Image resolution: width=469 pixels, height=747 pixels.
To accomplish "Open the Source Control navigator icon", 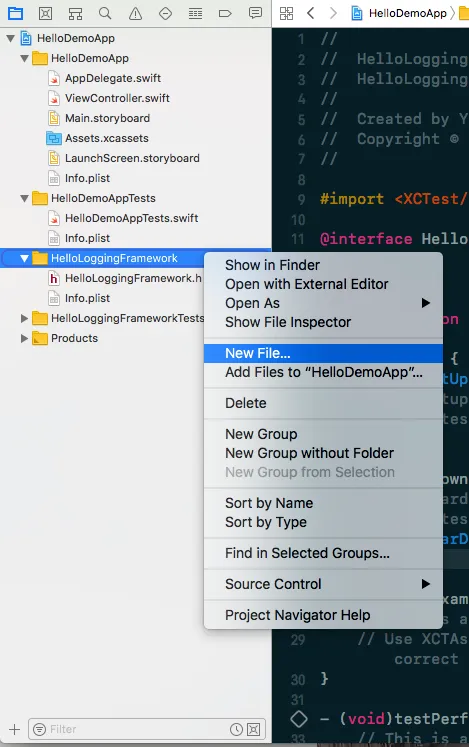I will pyautogui.click(x=46, y=13).
